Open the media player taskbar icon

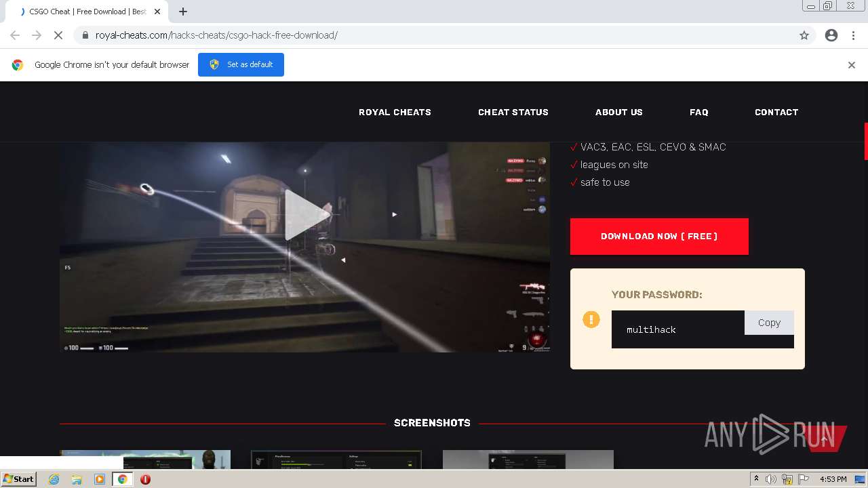pyautogui.click(x=100, y=479)
